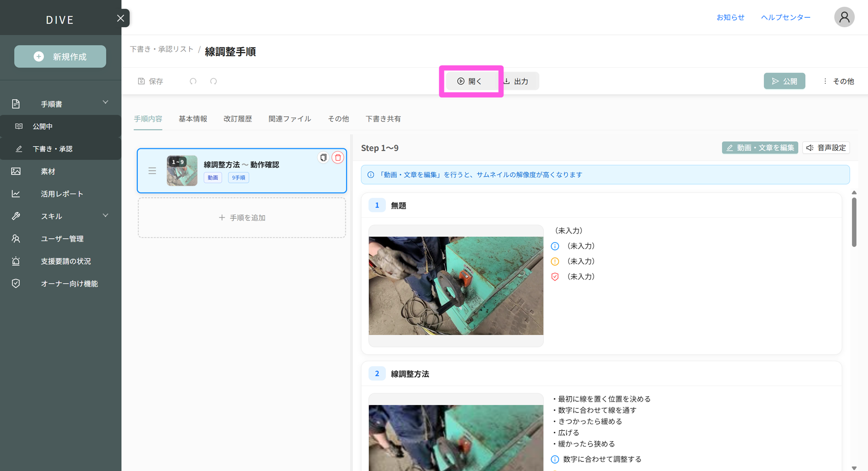868x471 pixels.
Task: Click the scrollbar up arrow
Action: [x=854, y=193]
